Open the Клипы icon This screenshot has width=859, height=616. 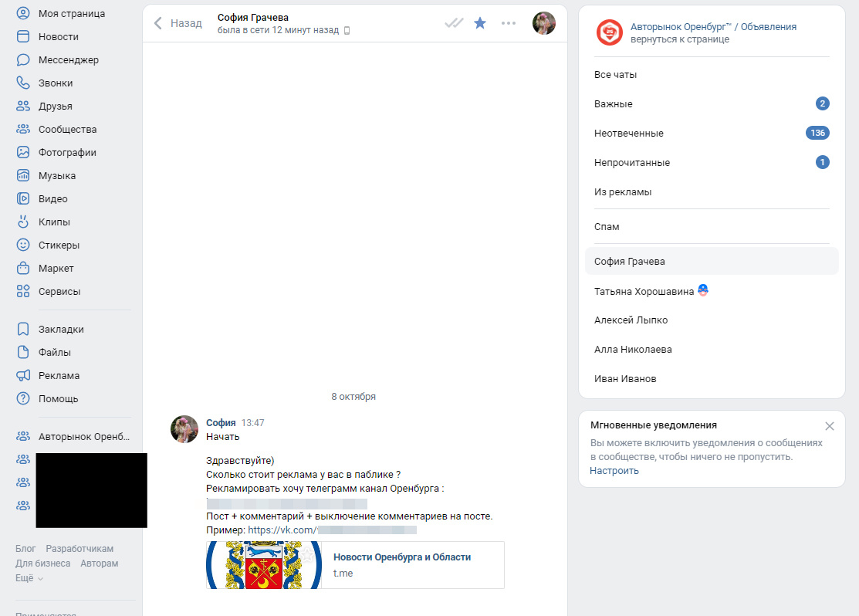[x=23, y=222]
